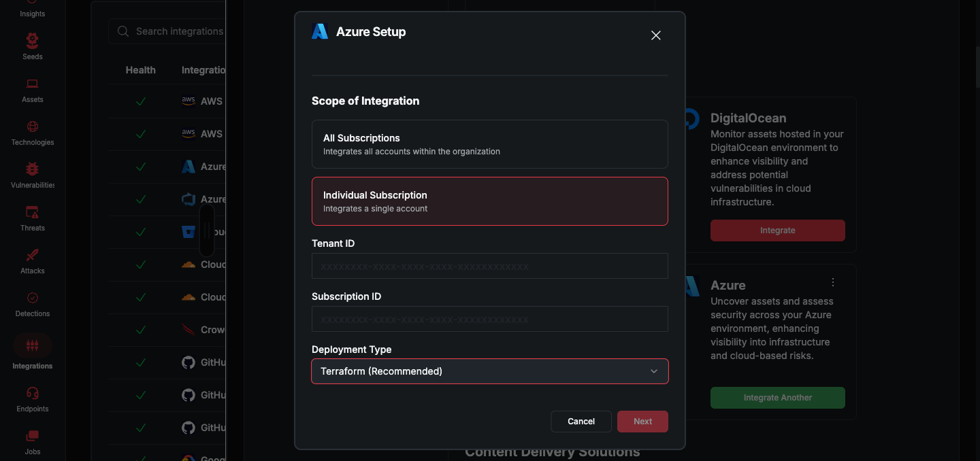Close the Azure Setup dialog
Image resolution: width=980 pixels, height=461 pixels.
click(656, 35)
